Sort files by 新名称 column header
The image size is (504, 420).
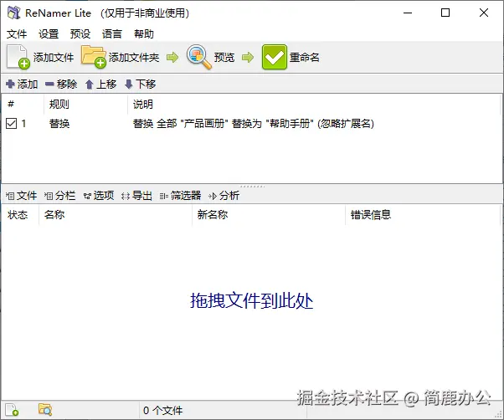269,214
